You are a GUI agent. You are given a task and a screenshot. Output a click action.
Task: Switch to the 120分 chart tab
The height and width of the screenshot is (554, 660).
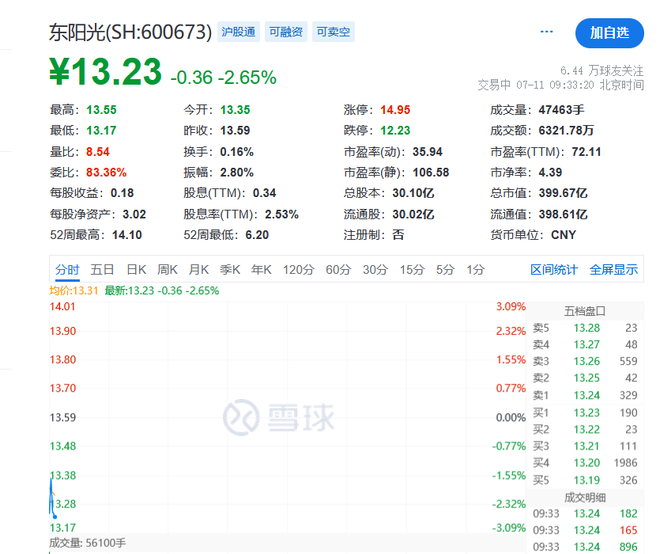[x=298, y=269]
